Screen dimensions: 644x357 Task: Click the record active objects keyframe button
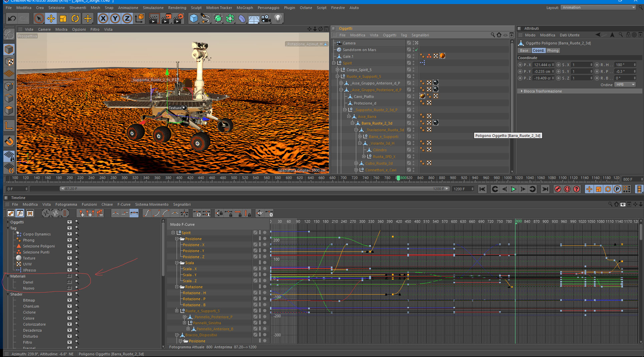tap(558, 189)
